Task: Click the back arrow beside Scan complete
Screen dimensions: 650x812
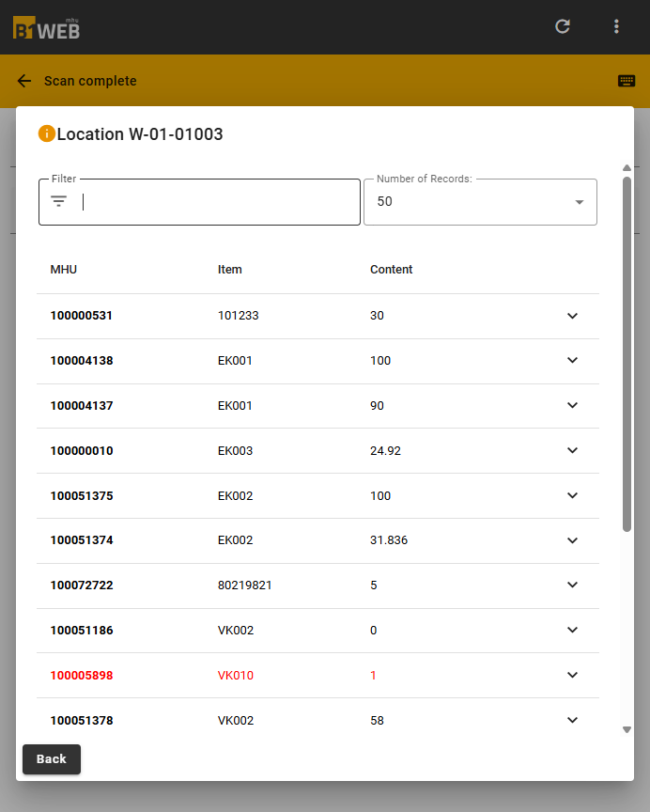Action: [x=24, y=81]
